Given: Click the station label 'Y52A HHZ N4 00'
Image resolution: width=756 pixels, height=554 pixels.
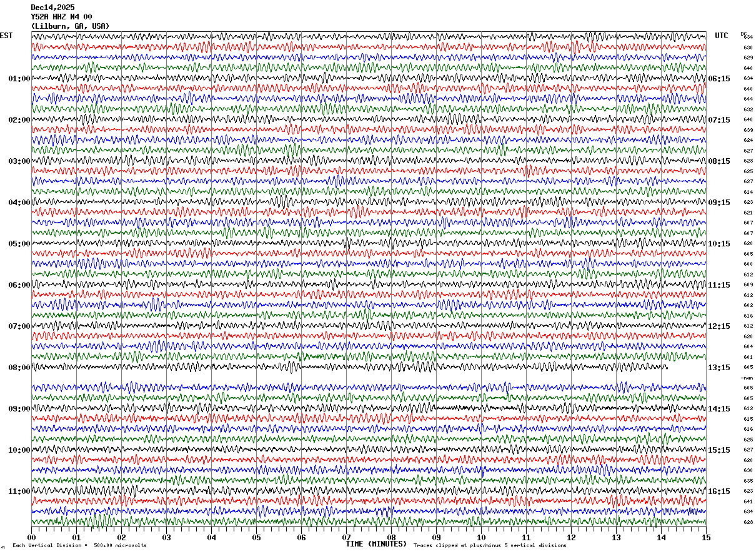Looking at the screenshot, I should click(x=62, y=17).
